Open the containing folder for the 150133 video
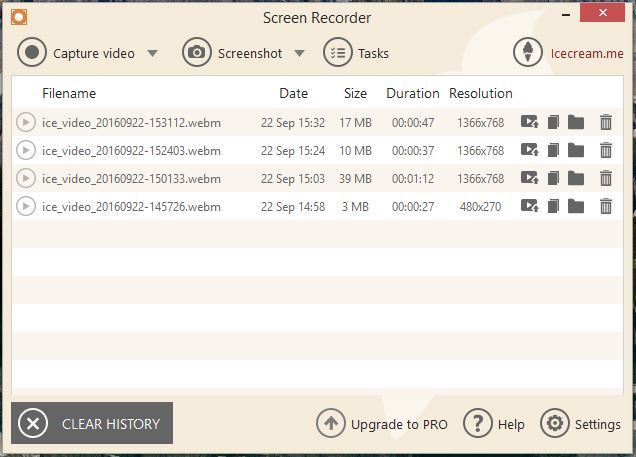 576,179
